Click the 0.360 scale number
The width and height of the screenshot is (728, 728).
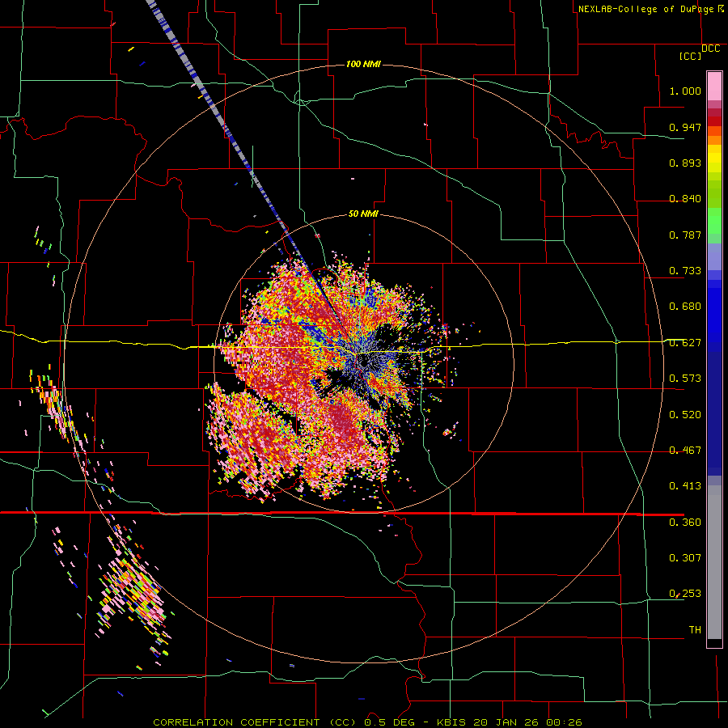click(685, 523)
